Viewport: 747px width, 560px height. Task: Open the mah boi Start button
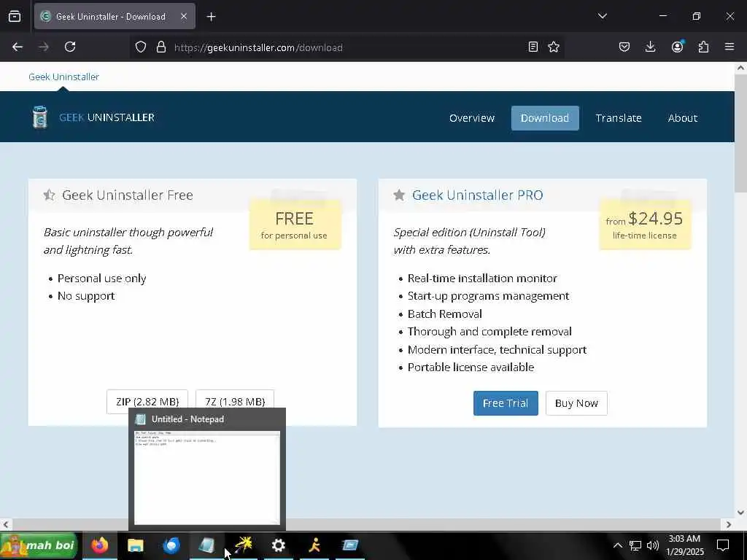[39, 545]
